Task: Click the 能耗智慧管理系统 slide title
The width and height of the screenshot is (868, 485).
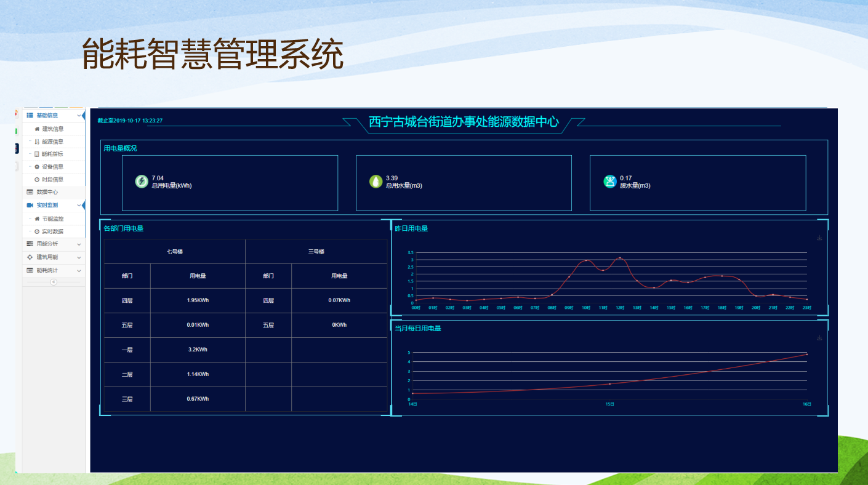Action: coord(213,54)
